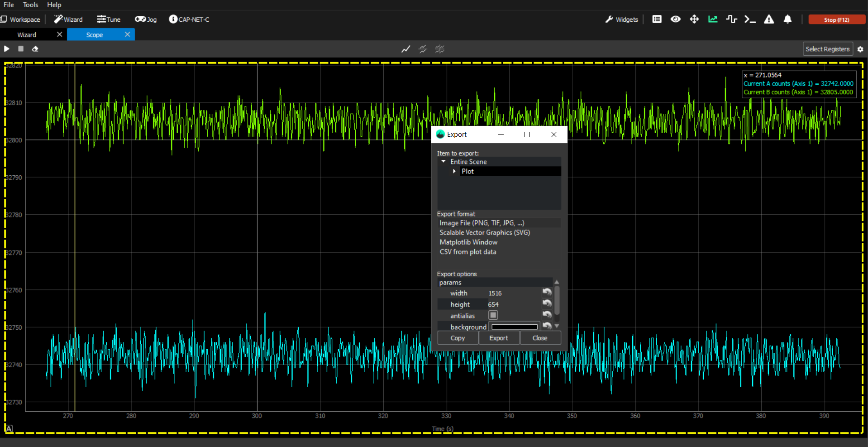Clear the scope plot with the eraser icon
This screenshot has height=447, width=868.
[x=35, y=49]
